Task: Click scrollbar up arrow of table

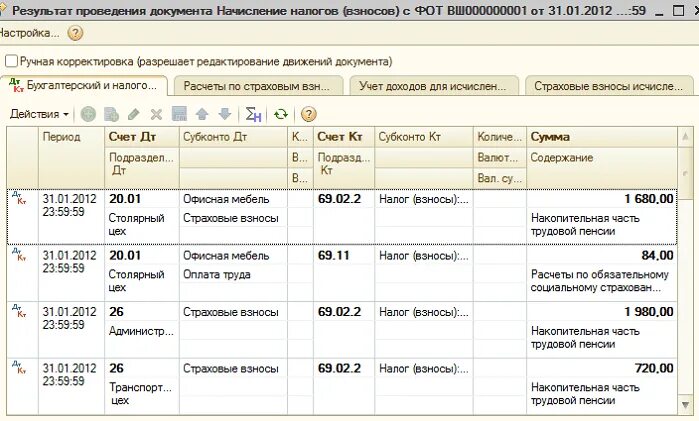Action: point(685,136)
